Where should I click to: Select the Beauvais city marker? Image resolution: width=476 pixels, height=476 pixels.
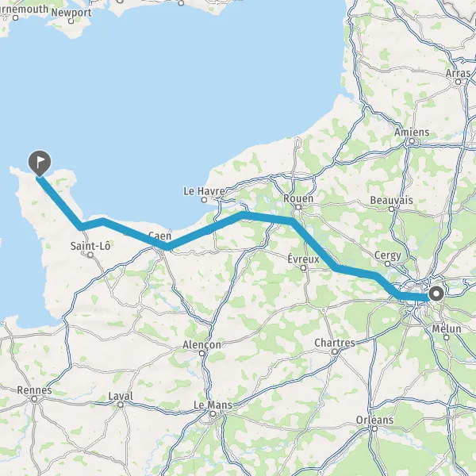click(x=392, y=209)
